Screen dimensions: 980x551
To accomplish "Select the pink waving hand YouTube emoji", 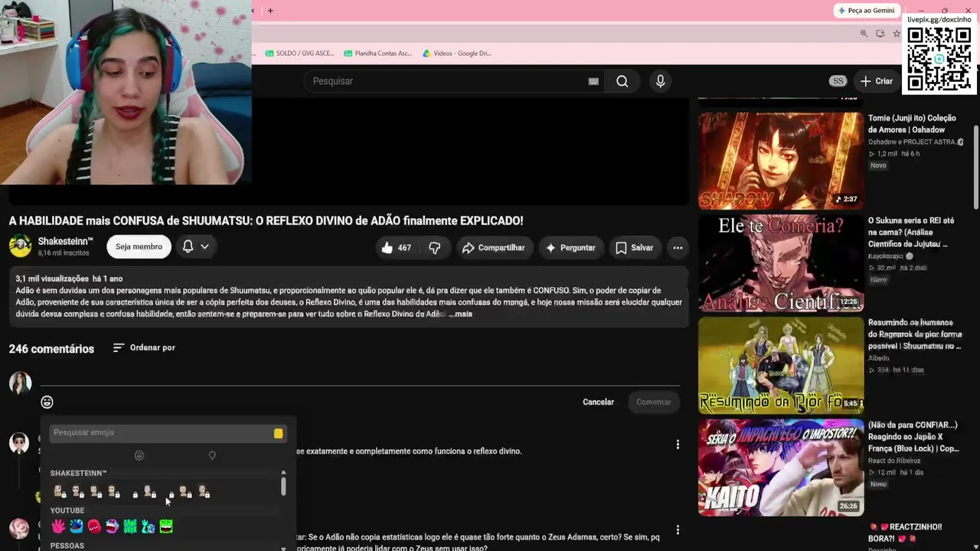I will pos(58,527).
